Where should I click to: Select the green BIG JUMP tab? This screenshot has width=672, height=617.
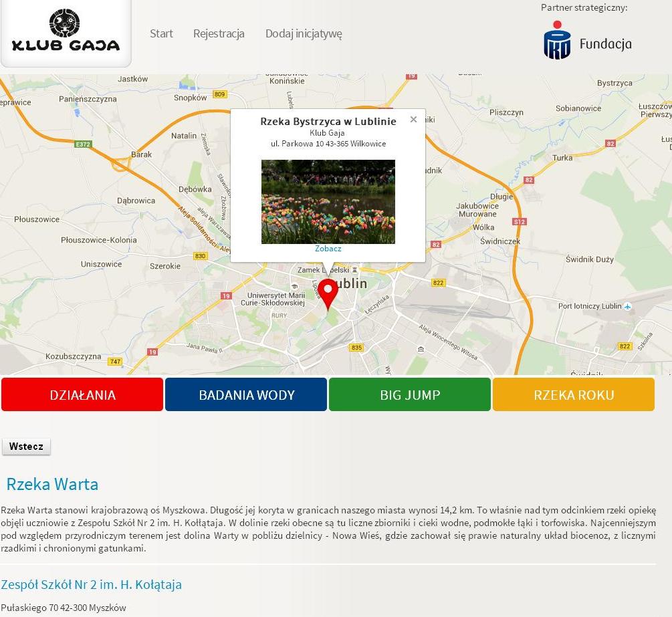click(410, 394)
